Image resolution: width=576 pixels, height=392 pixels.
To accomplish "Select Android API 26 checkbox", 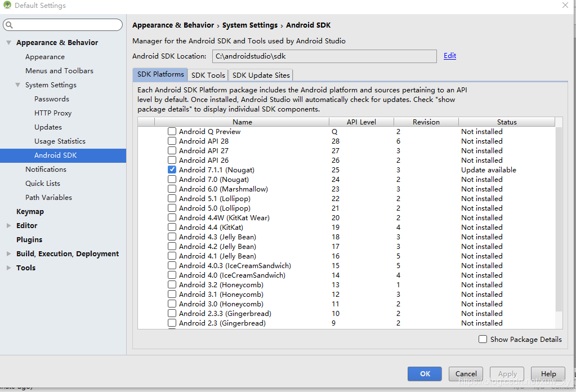I will click(x=172, y=160).
